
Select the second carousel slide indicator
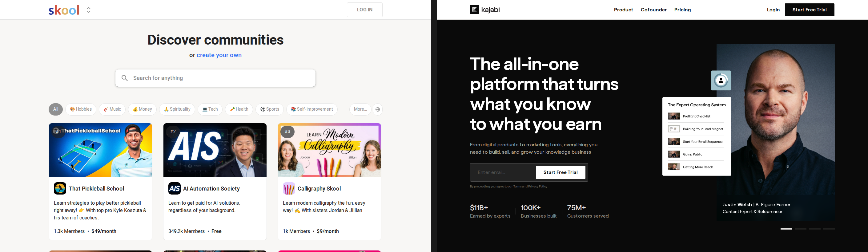point(800,229)
